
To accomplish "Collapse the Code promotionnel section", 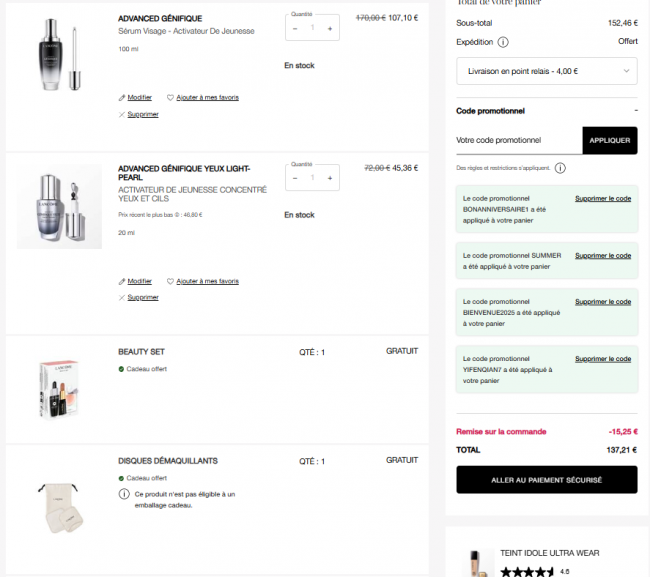I will 636,111.
